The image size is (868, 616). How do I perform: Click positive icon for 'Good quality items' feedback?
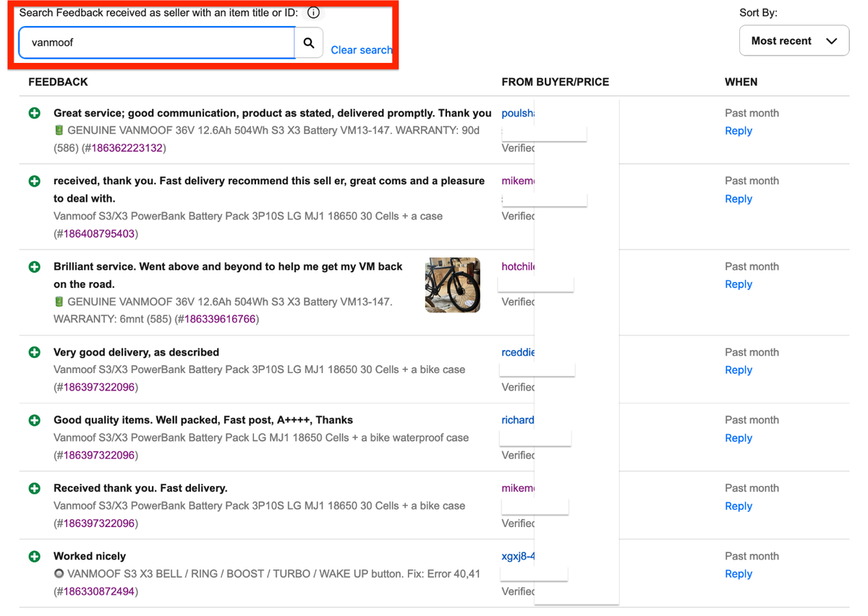tap(34, 420)
